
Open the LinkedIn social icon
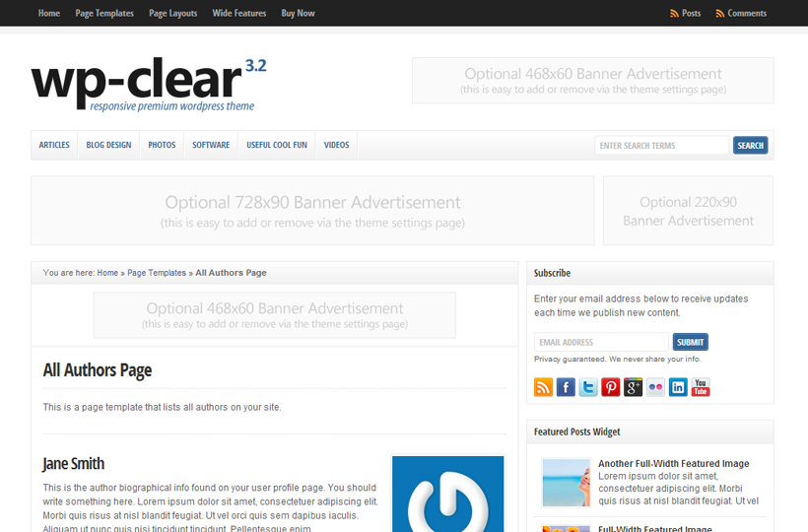pyautogui.click(x=678, y=387)
